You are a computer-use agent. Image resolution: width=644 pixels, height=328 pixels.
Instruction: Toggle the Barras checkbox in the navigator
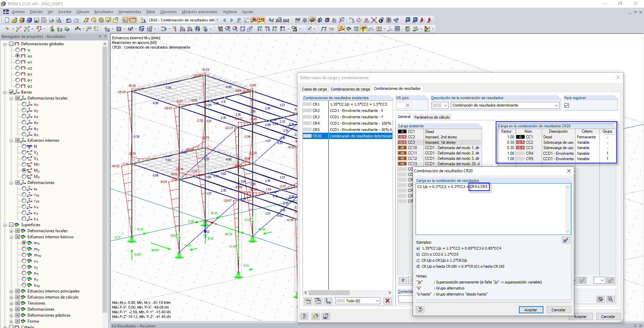[x=11, y=92]
